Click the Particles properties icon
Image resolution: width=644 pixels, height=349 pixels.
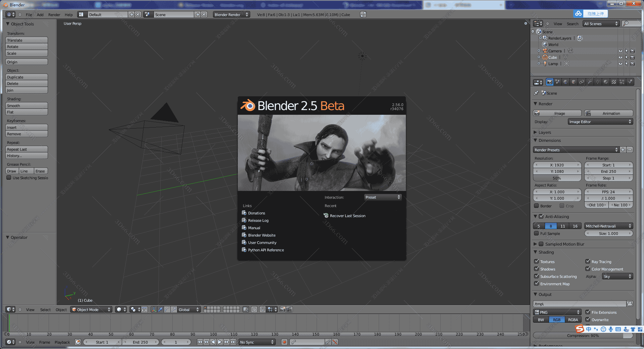(622, 82)
